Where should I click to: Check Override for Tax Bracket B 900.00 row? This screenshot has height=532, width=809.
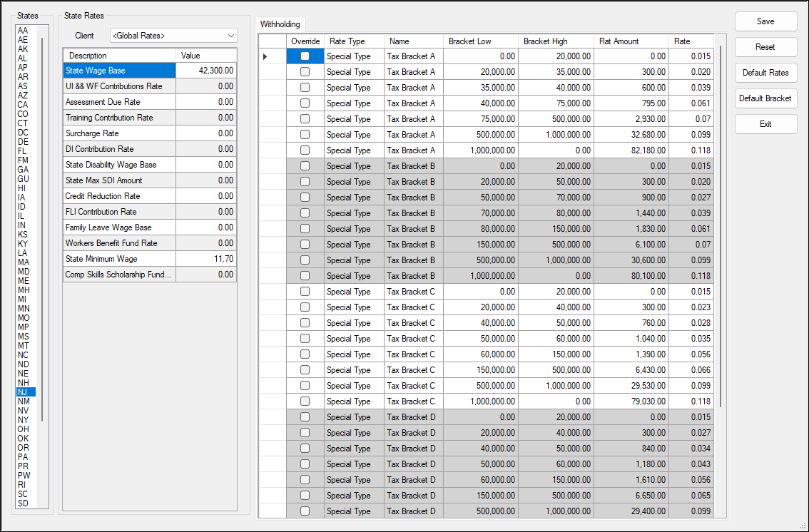click(x=305, y=198)
